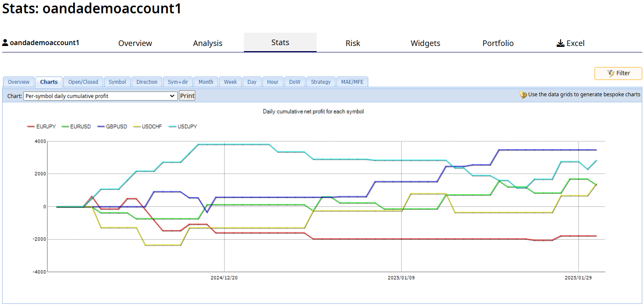
Task: Click the bespoke charts hint icon
Action: click(x=523, y=95)
